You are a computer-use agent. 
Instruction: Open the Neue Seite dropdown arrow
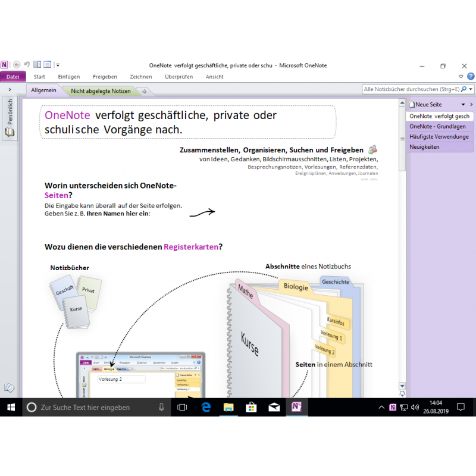tap(463, 105)
